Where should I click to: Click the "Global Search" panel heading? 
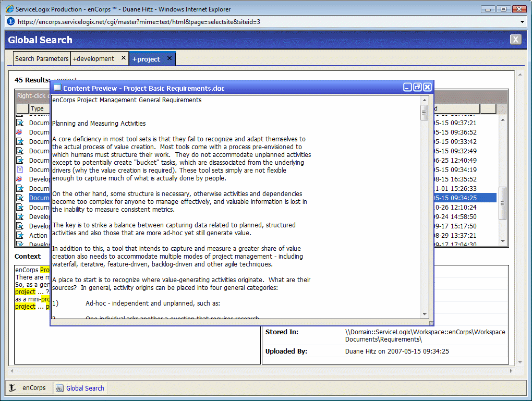tap(40, 40)
